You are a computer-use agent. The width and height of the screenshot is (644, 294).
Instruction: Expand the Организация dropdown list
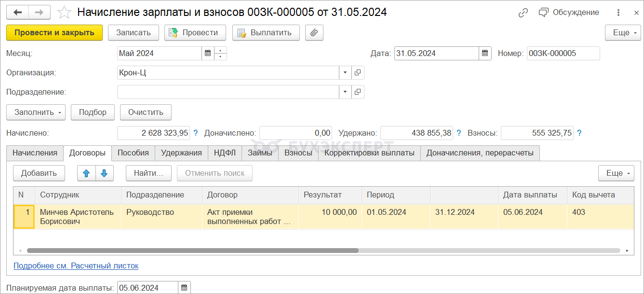coord(345,73)
